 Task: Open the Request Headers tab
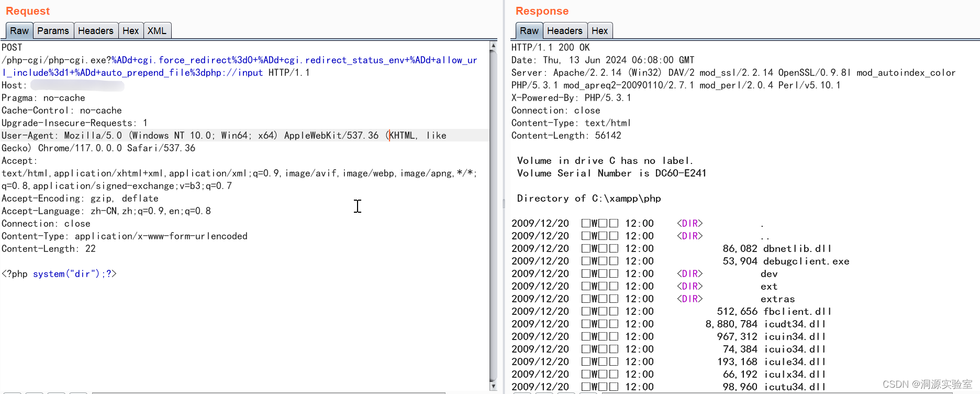pos(96,31)
